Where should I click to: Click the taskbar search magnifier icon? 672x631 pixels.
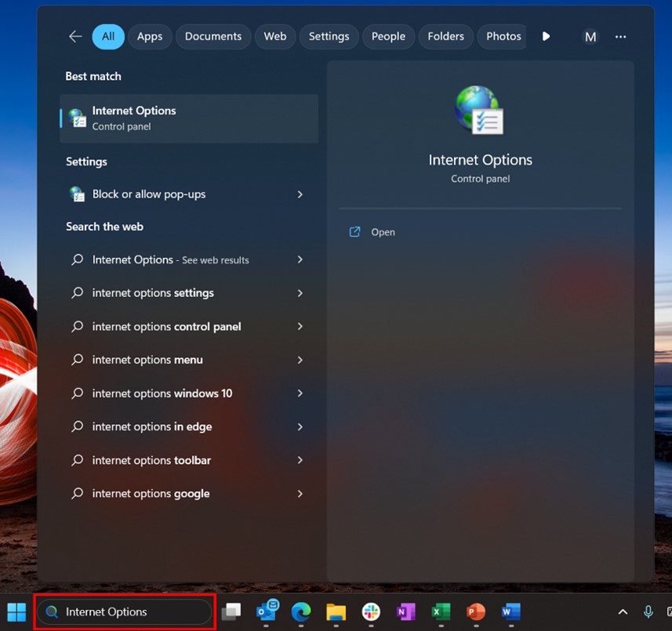coord(52,611)
